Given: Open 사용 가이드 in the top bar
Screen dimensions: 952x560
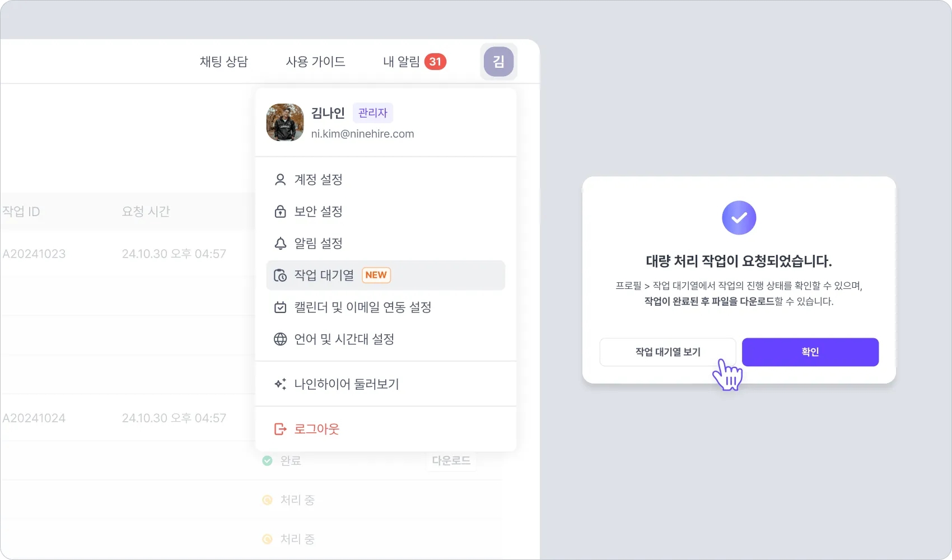Looking at the screenshot, I should coord(315,62).
